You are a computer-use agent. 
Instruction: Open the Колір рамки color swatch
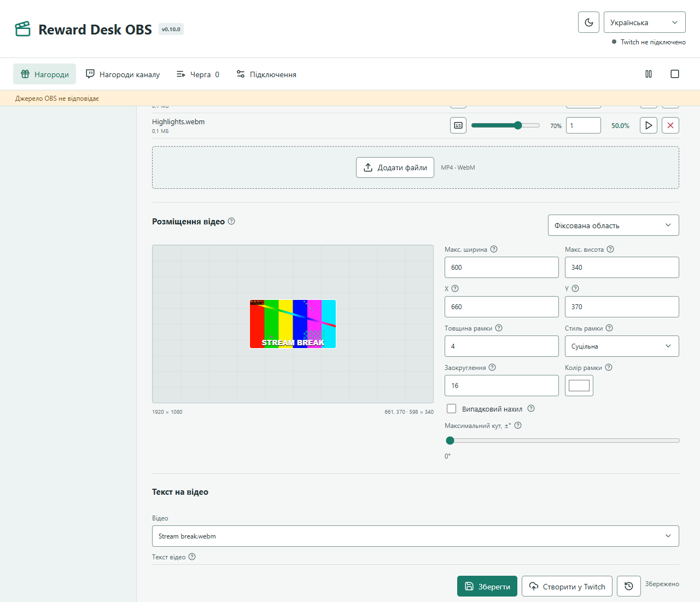[579, 386]
